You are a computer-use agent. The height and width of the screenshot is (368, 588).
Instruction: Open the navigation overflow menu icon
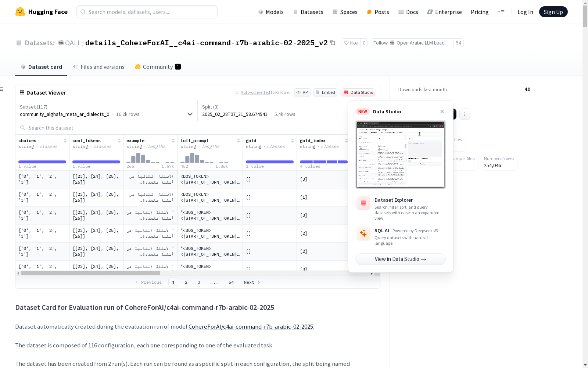click(501, 12)
